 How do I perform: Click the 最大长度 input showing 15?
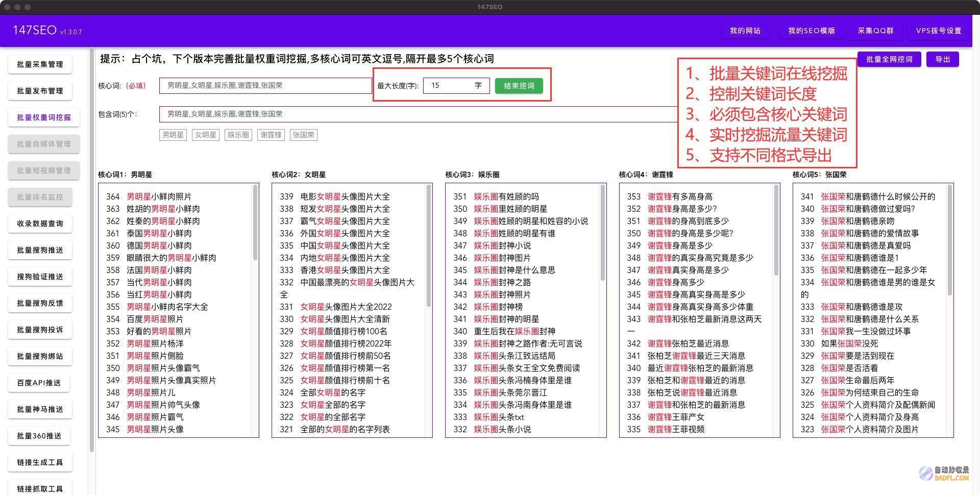(x=456, y=86)
